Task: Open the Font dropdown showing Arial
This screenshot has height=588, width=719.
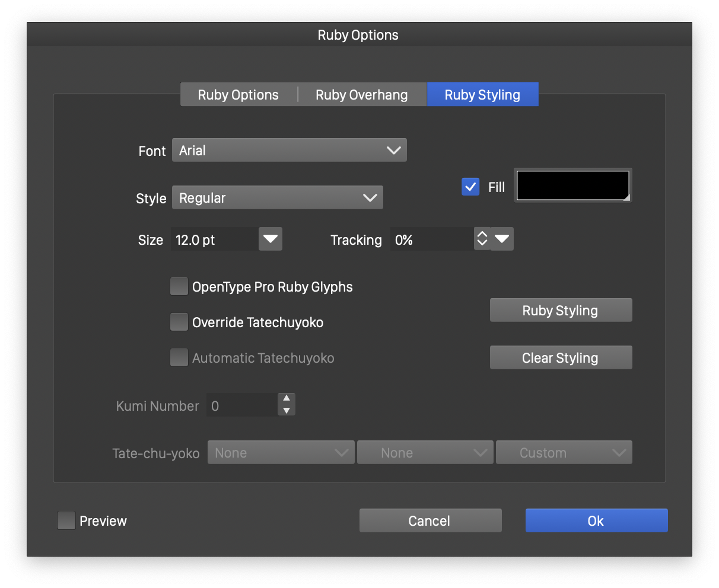Action: pos(289,151)
